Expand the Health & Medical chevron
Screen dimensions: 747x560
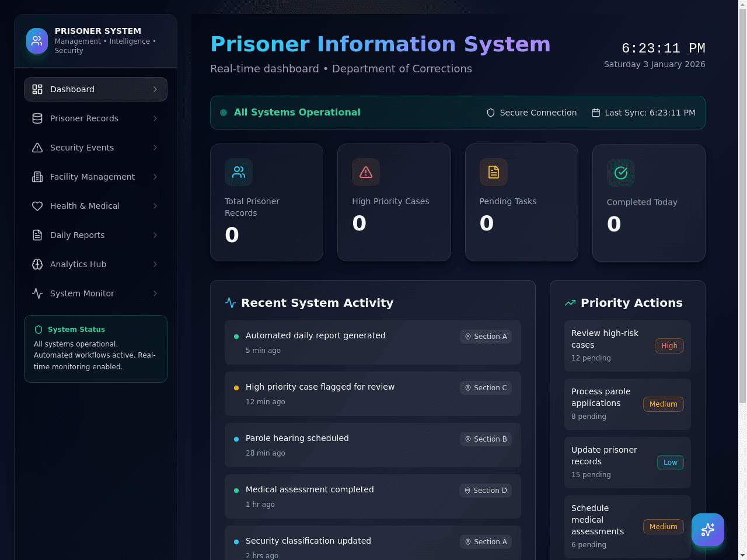155,206
